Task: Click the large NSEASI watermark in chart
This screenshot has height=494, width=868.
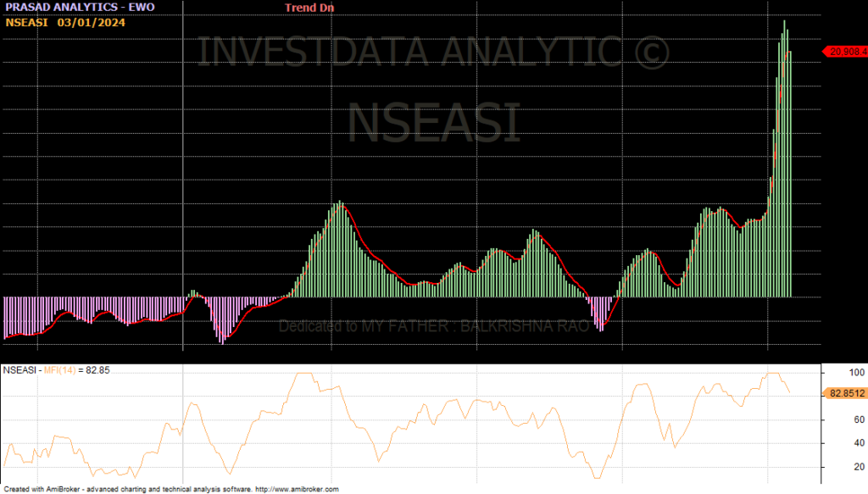Action: (433, 120)
